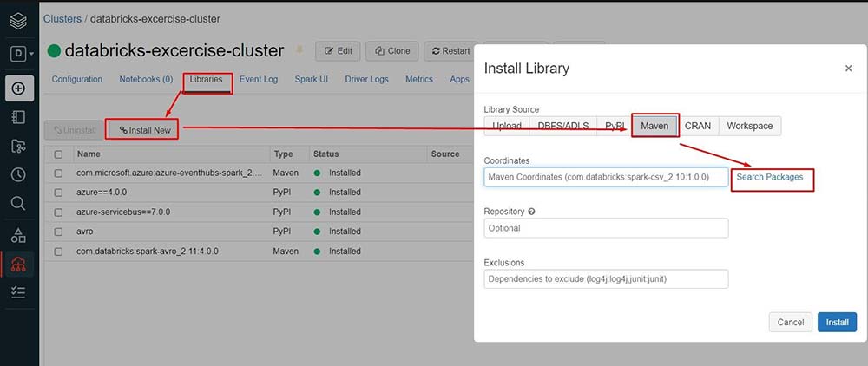
Task: Open the Repos folder icon in sidebar
Action: coord(18,146)
